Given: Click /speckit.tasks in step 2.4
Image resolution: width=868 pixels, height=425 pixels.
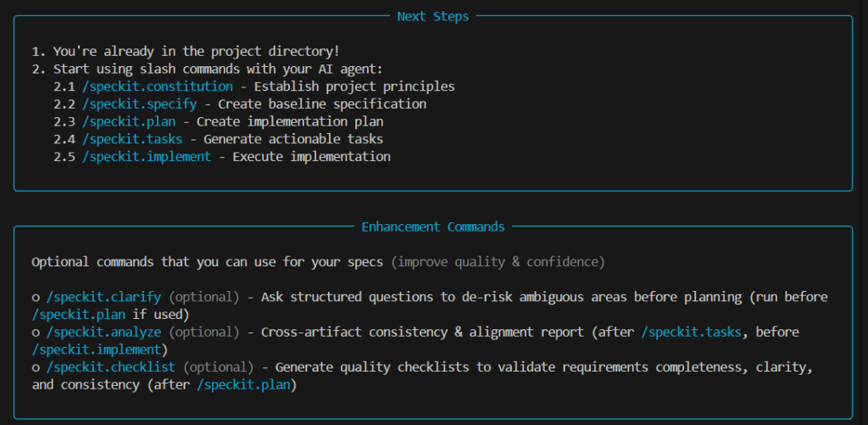Looking at the screenshot, I should [132, 139].
